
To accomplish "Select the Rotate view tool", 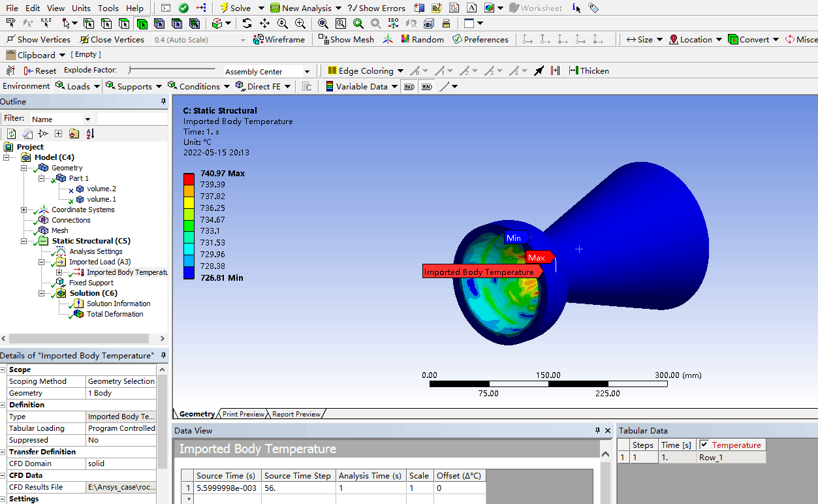I will coord(247,24).
